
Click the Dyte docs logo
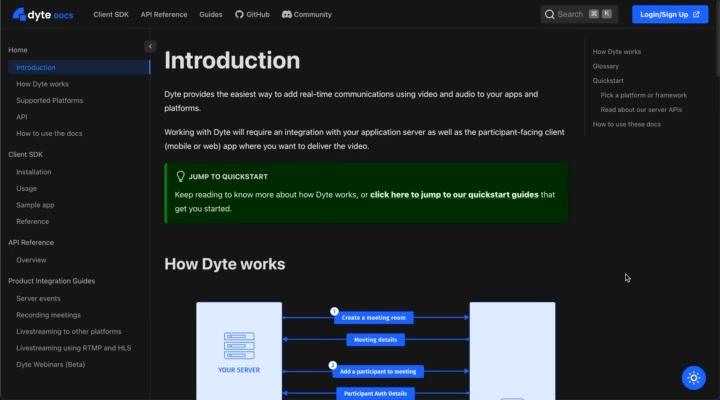coord(42,15)
